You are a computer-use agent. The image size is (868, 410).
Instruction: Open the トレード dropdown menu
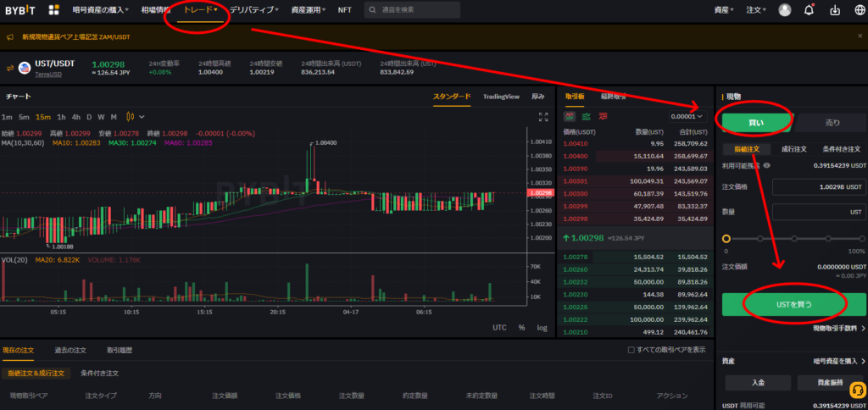coord(200,10)
